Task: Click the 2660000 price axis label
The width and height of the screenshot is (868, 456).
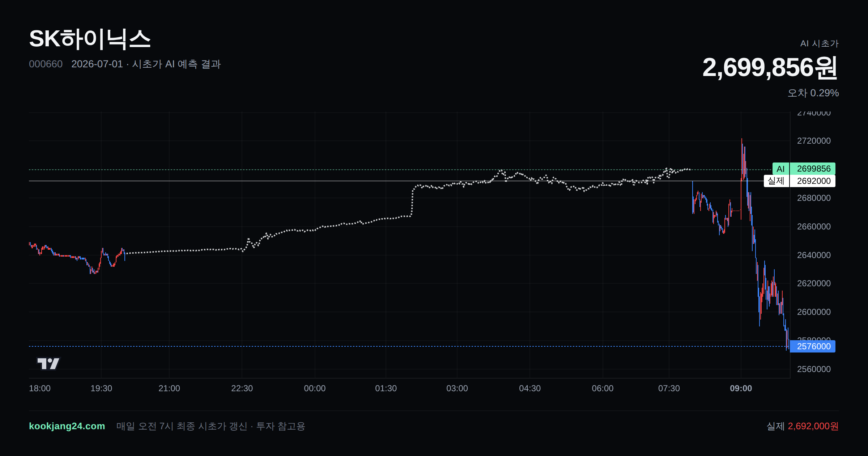Action: [x=814, y=227]
